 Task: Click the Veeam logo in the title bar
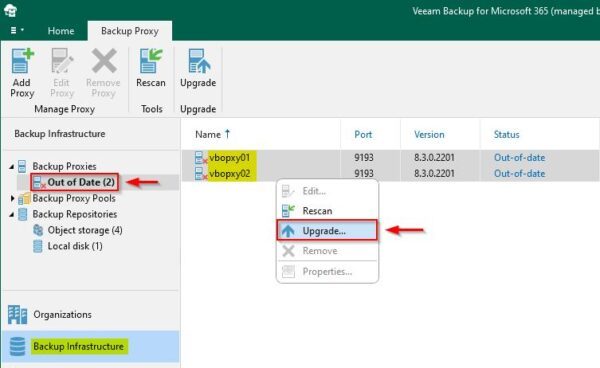10,10
